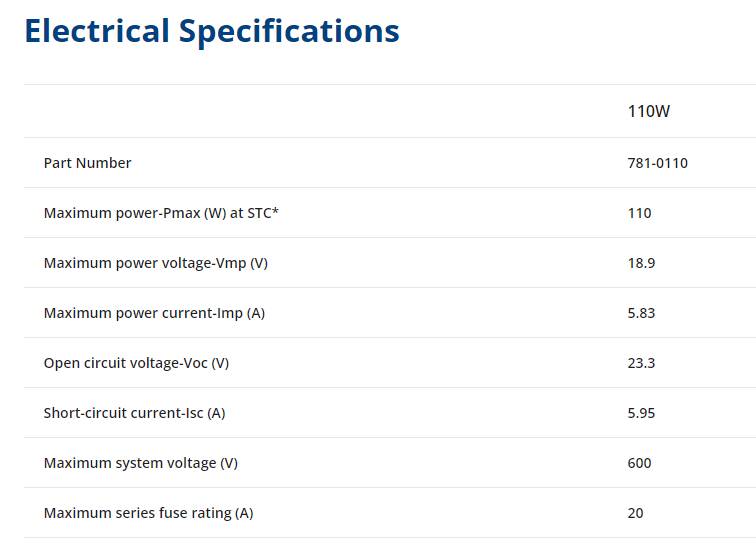Image resolution: width=756 pixels, height=558 pixels.
Task: Click Maximum power voltage-Vmp (V) label
Action: pos(156,263)
